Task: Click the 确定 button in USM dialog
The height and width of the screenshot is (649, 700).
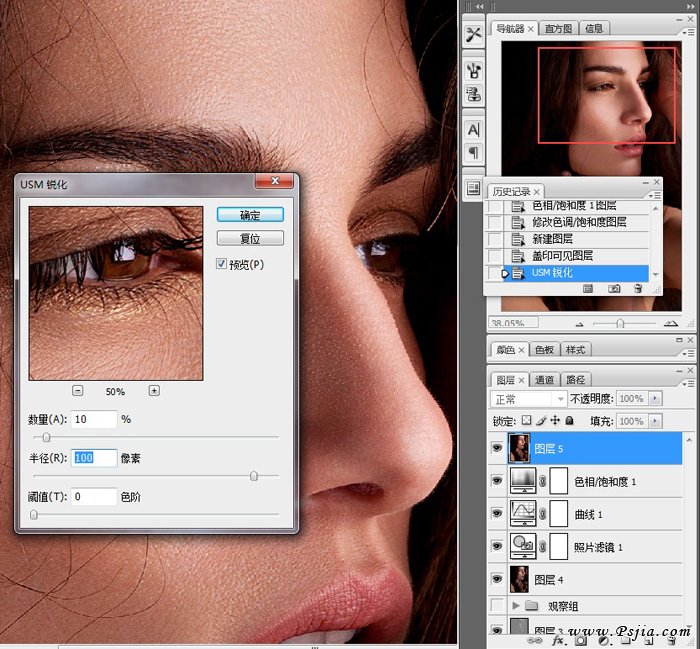Action: [250, 214]
